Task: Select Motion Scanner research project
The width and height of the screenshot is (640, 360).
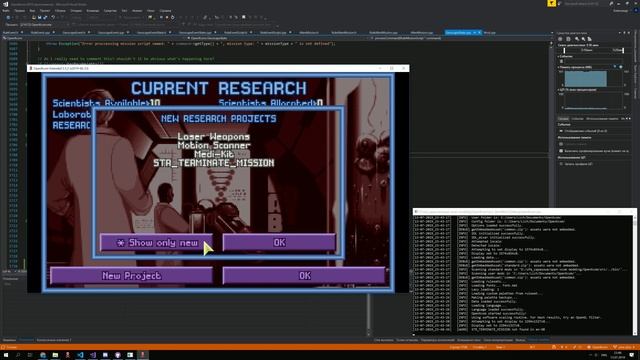Action: point(213,145)
